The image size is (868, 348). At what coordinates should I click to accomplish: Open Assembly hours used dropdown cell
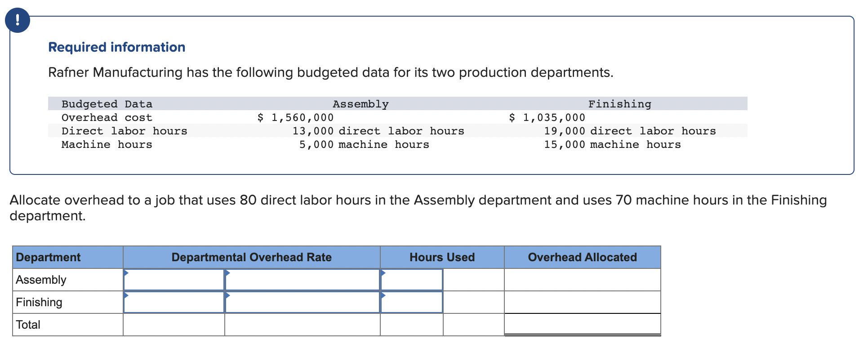click(412, 280)
